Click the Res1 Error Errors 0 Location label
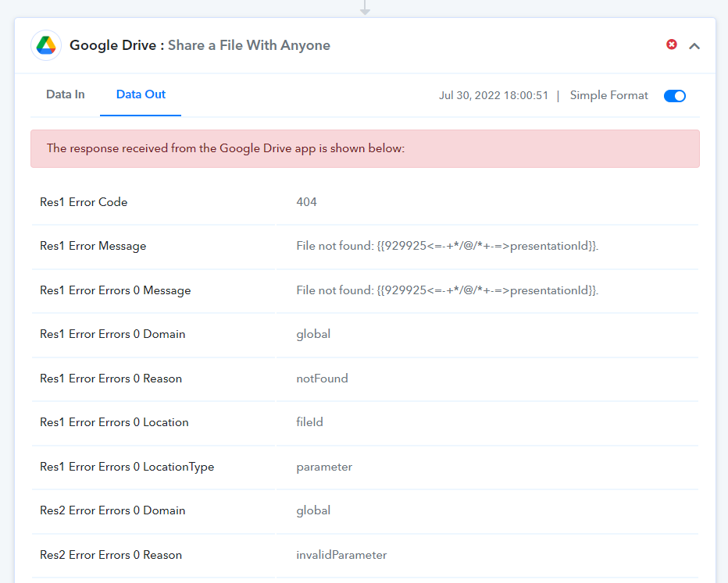Screen dimensions: 728x583 click(x=114, y=422)
